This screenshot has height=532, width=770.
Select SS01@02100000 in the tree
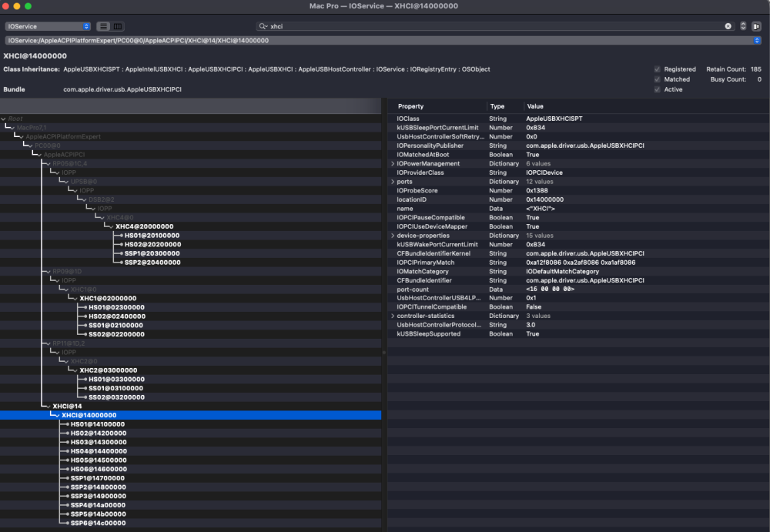[115, 325]
